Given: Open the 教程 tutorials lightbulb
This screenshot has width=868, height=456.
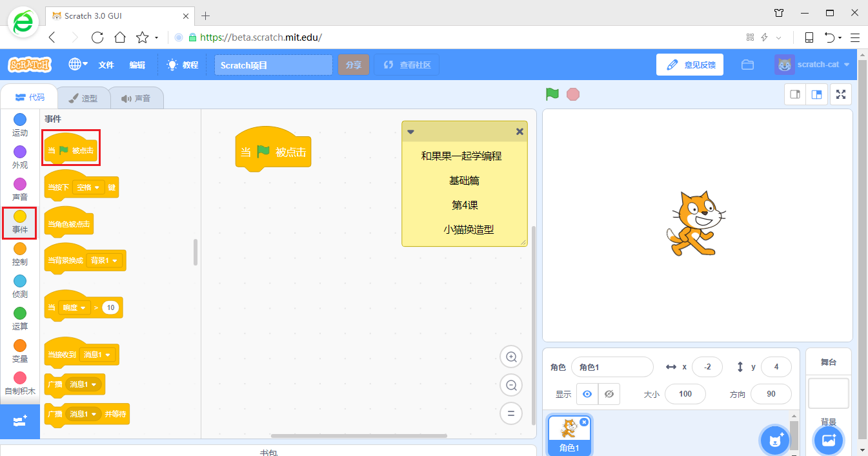Looking at the screenshot, I should [182, 65].
